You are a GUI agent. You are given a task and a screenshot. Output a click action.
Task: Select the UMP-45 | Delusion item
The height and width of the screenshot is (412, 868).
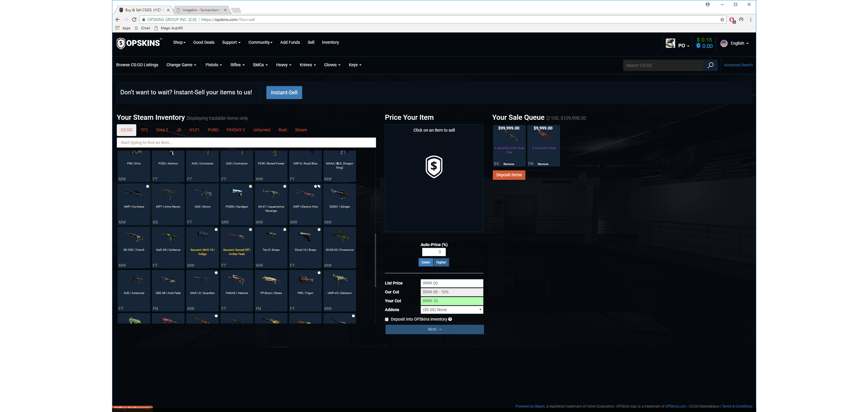point(340,291)
